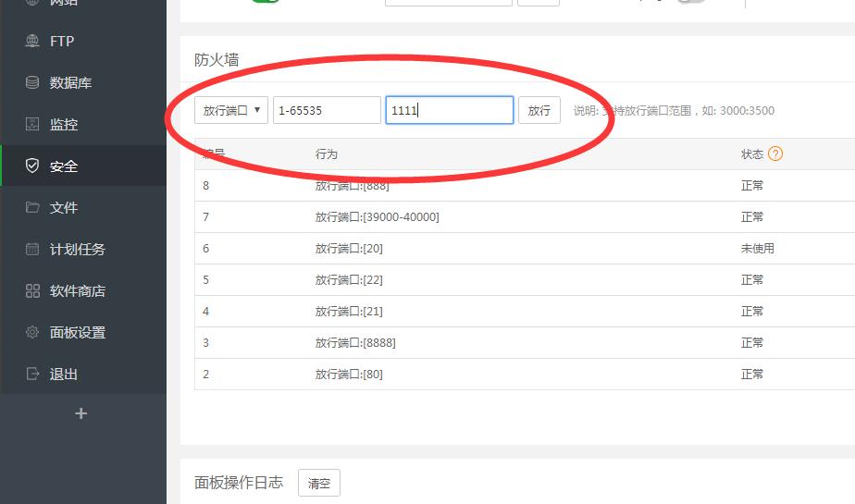Click the 放行 button to allow the port
The image size is (855, 504).
coord(539,110)
